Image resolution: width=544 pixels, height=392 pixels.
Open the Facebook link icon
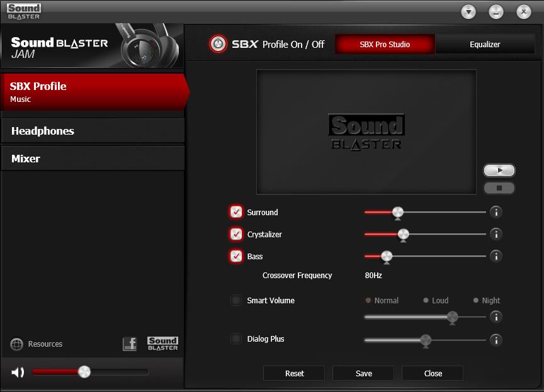pos(130,344)
